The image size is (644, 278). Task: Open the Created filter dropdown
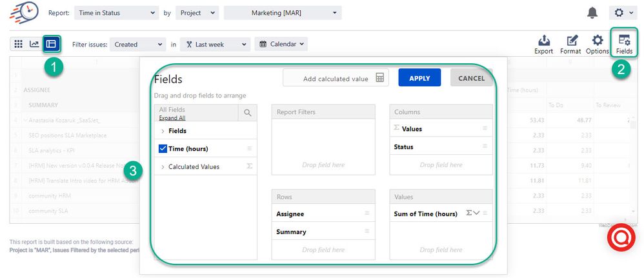(x=137, y=45)
